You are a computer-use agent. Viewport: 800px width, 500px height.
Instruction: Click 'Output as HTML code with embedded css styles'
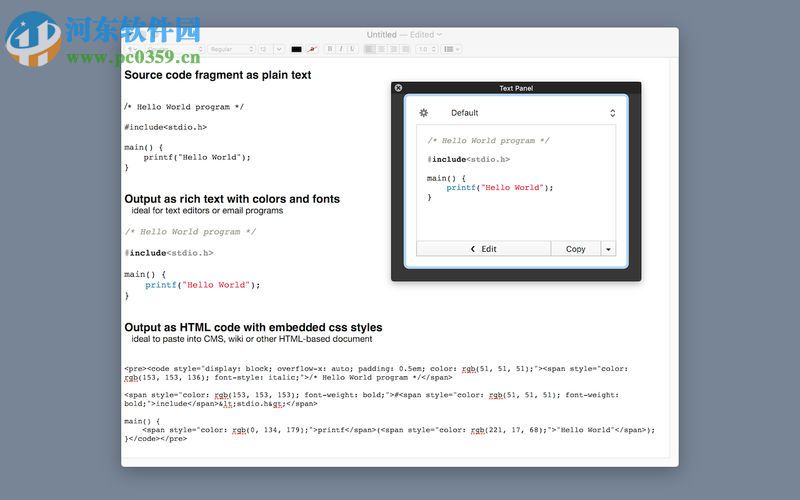[x=254, y=328]
